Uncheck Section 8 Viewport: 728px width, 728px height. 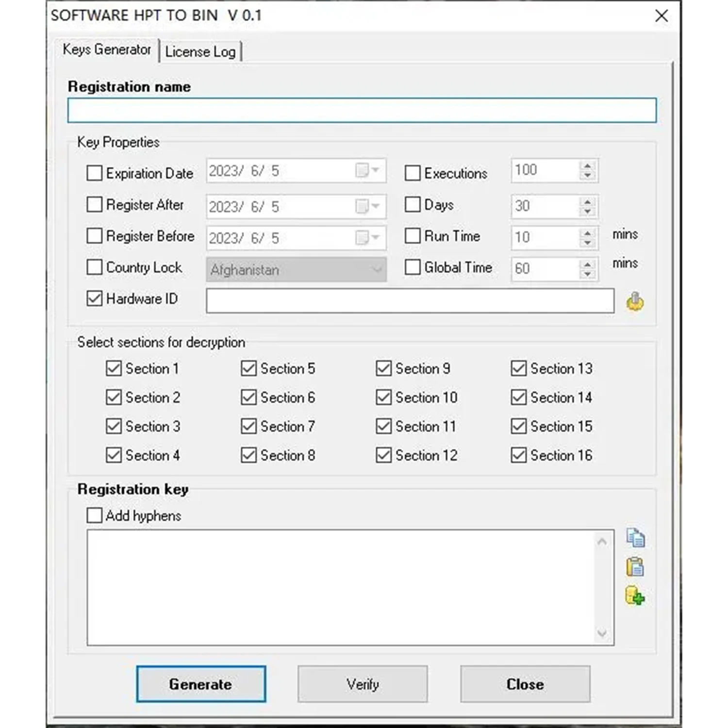pos(248,455)
